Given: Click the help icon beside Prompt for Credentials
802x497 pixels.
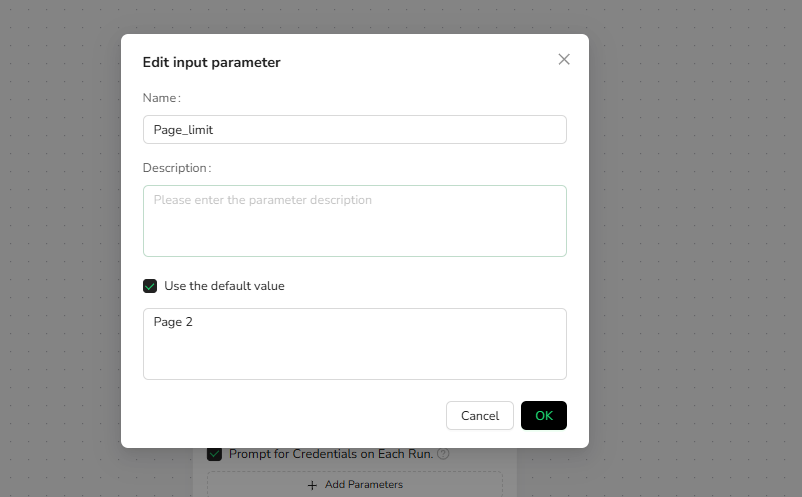Looking at the screenshot, I should [443, 454].
